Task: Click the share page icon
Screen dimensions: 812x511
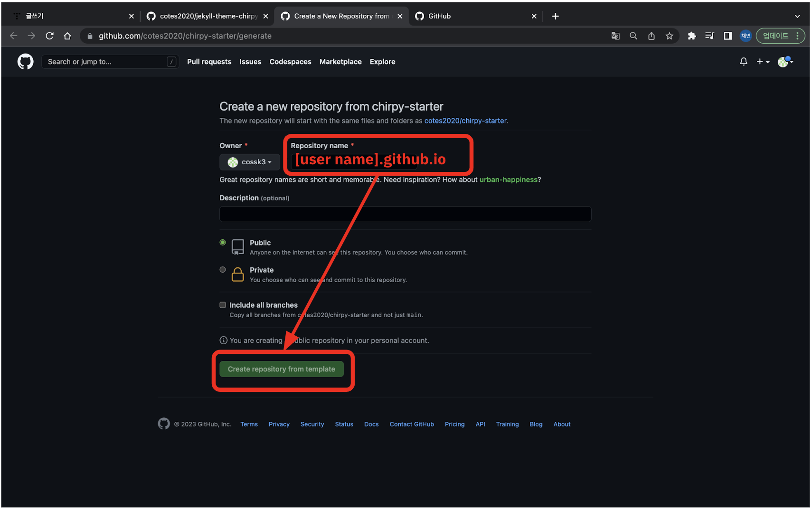Action: [651, 36]
